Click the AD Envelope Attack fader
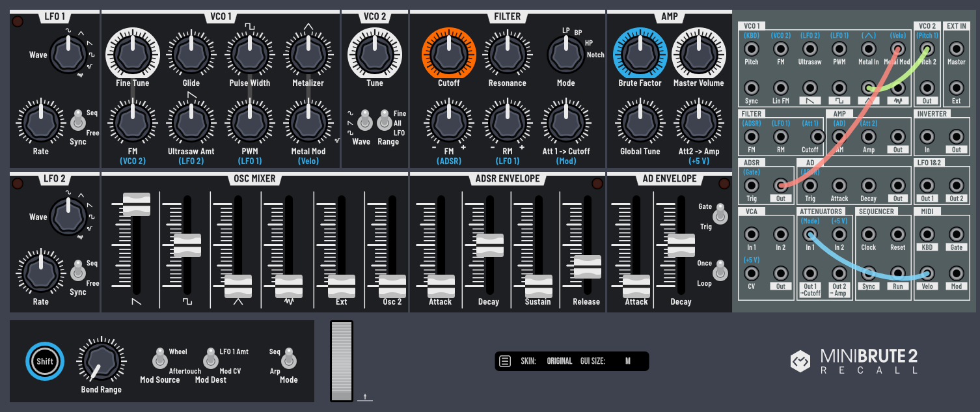This screenshot has width=980, height=412. tap(636, 286)
